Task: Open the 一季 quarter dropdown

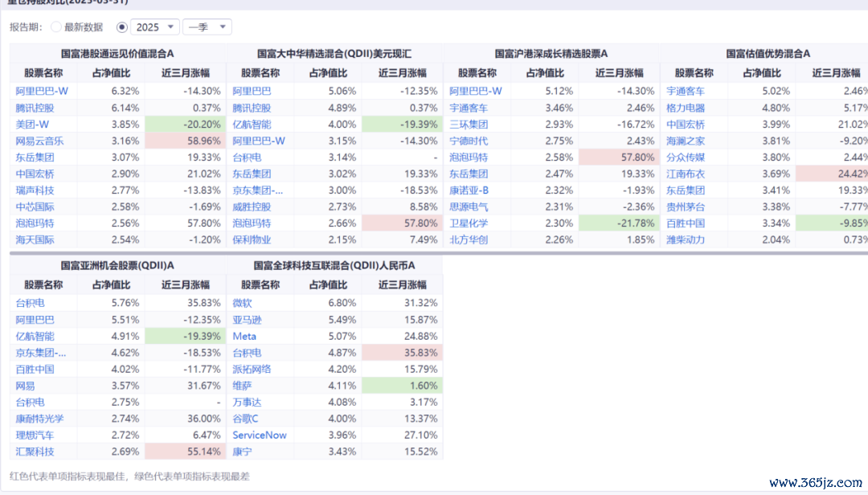Action: (207, 27)
